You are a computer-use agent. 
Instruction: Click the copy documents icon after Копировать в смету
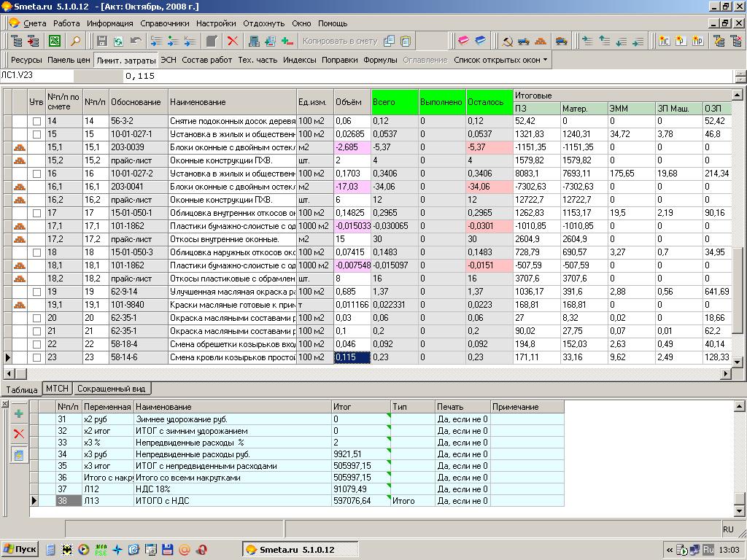[x=390, y=41]
